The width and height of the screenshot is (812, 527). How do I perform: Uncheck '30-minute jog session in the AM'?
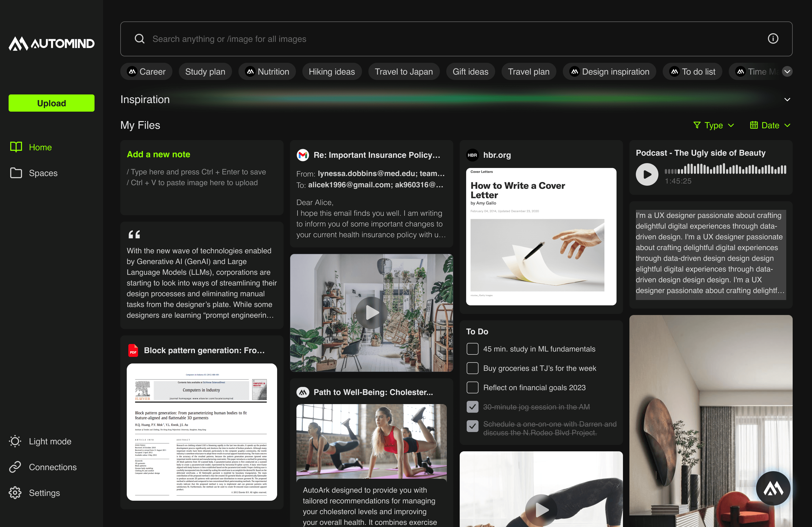pos(472,407)
